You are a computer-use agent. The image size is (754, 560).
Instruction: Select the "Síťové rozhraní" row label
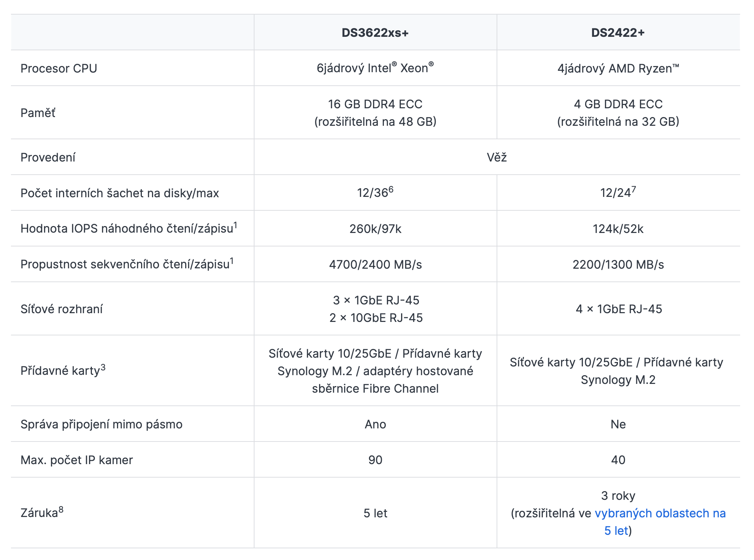[x=62, y=309]
